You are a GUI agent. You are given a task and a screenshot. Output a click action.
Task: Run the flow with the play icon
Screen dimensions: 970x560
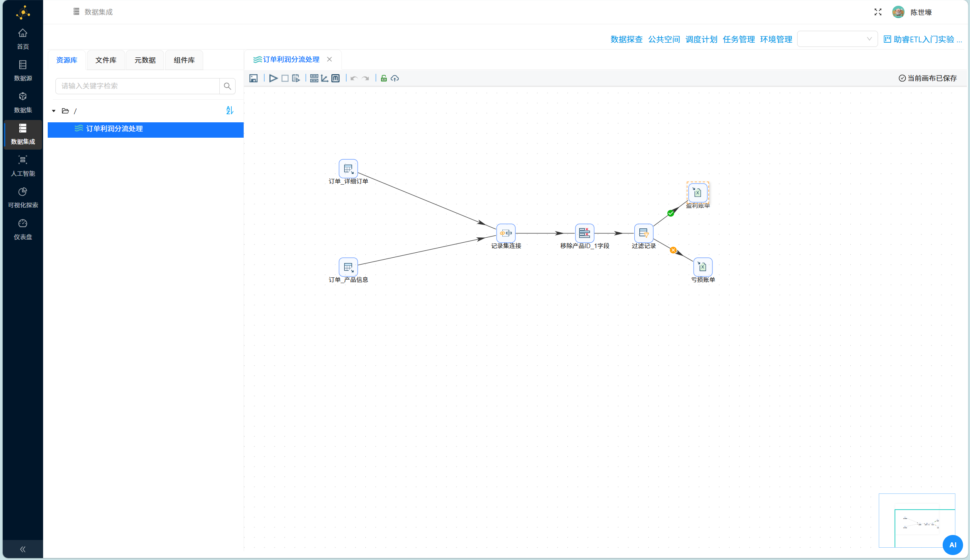click(273, 78)
